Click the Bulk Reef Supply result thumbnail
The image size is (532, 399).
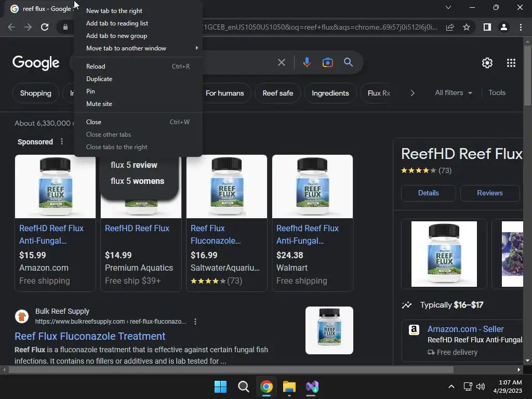(x=329, y=330)
